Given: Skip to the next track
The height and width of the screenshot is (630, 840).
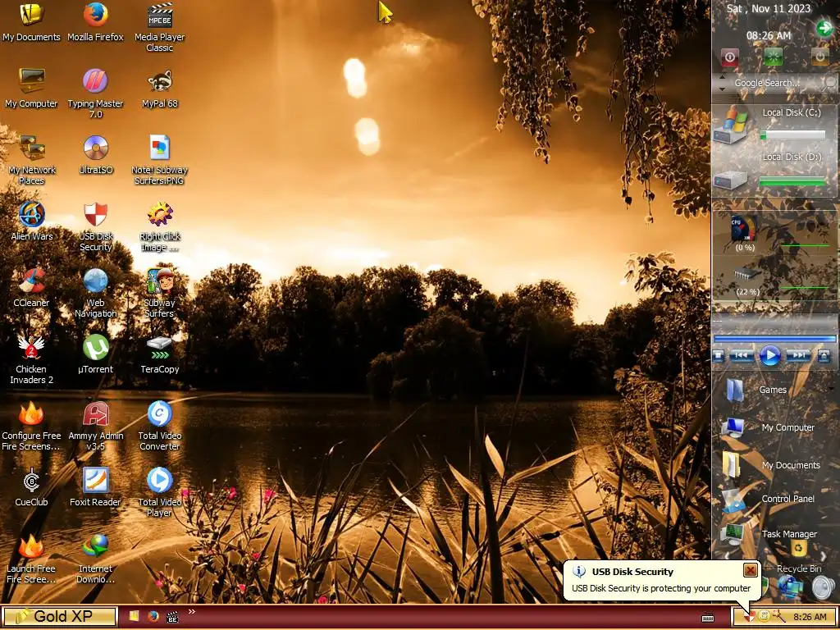Looking at the screenshot, I should coord(798,355).
